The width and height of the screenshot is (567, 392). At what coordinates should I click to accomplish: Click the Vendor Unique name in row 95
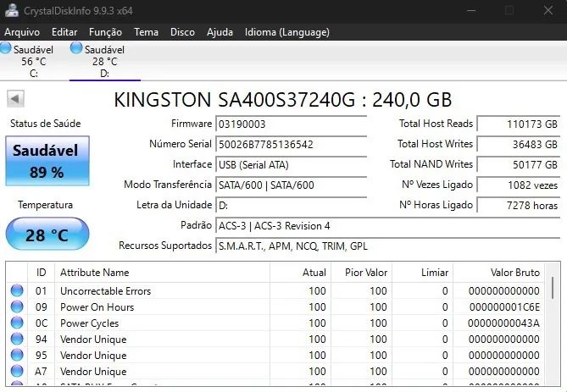(93, 355)
